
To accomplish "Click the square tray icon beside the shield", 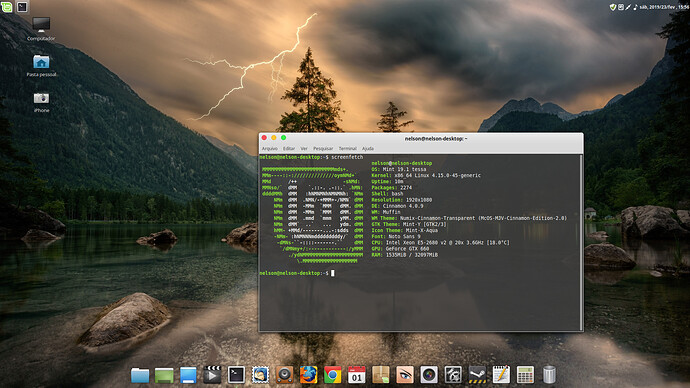I will point(620,7).
